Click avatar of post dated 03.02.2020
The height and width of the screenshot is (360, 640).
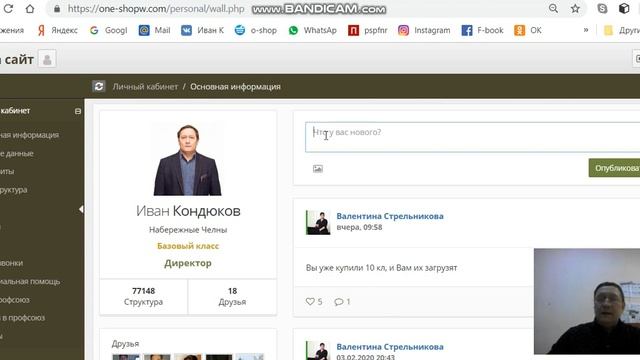(x=318, y=351)
